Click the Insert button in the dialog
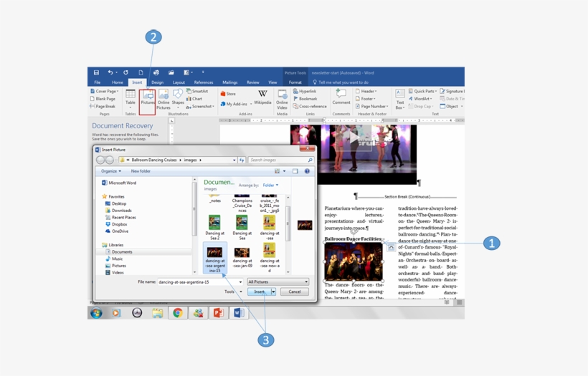 point(260,291)
